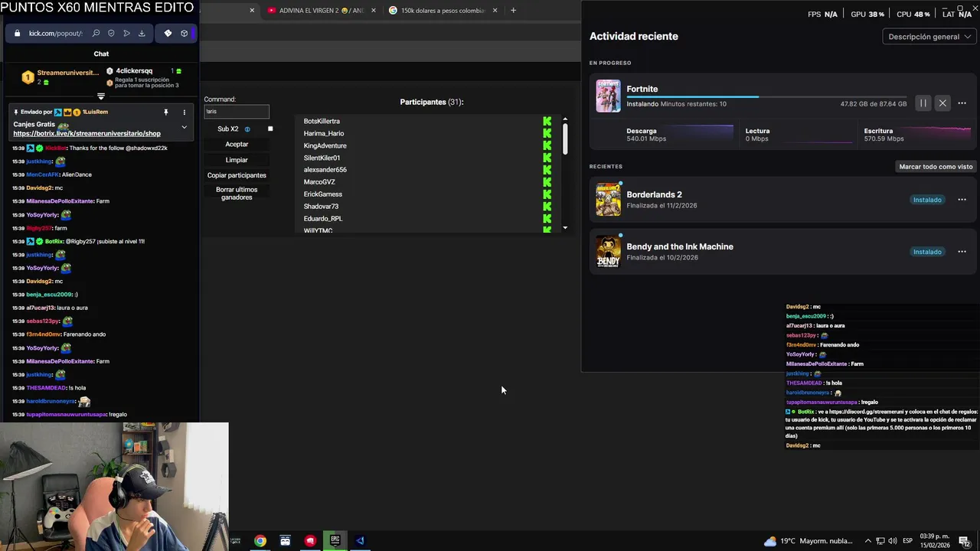
Task: Click the Borderlands 2 cover thumbnail
Action: tap(608, 200)
